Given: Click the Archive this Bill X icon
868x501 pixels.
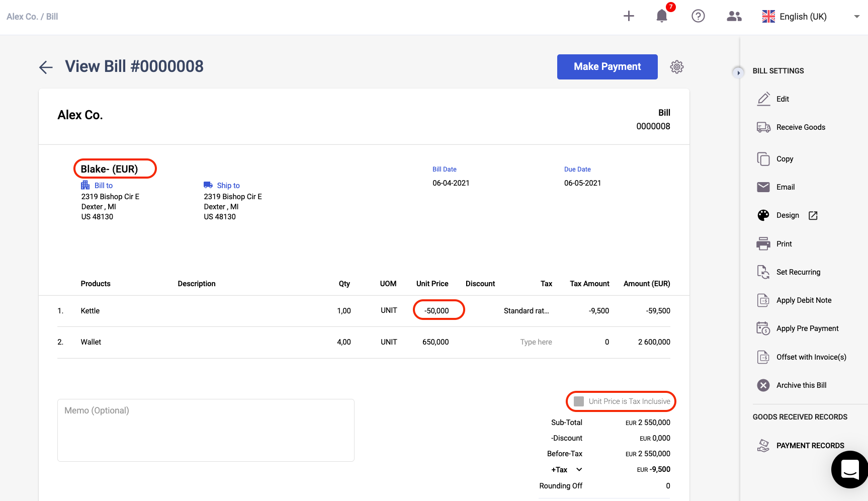Looking at the screenshot, I should click(x=763, y=385).
